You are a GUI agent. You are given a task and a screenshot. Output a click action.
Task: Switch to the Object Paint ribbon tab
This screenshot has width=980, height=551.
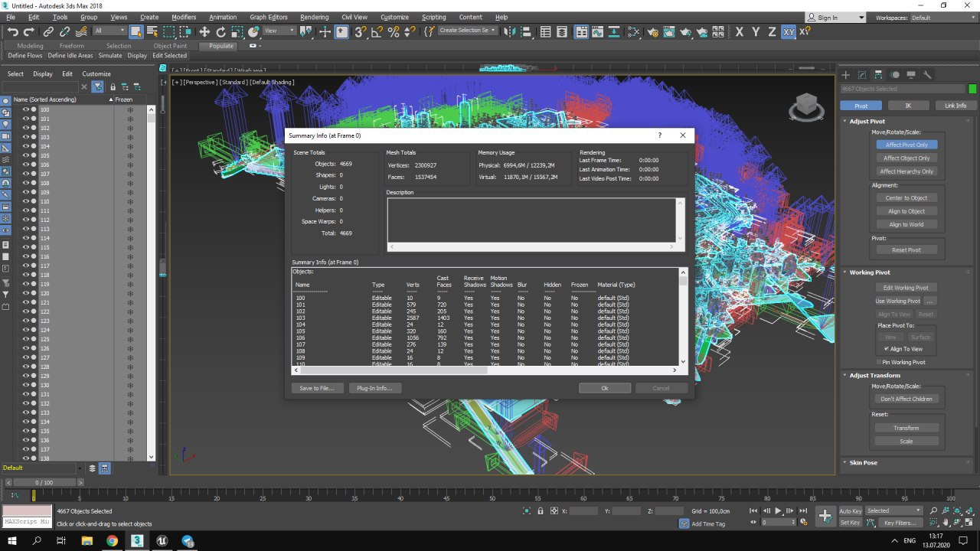[x=170, y=46]
